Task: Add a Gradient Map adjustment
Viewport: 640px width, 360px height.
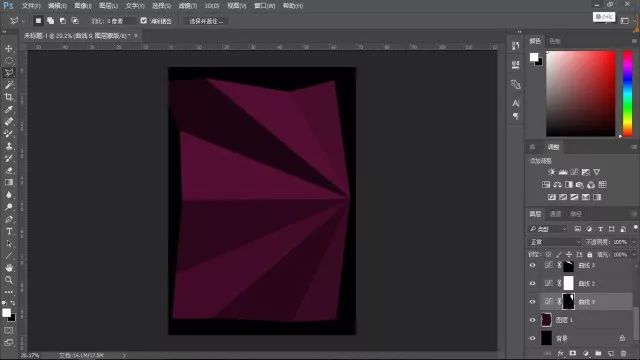Action: coord(597,198)
